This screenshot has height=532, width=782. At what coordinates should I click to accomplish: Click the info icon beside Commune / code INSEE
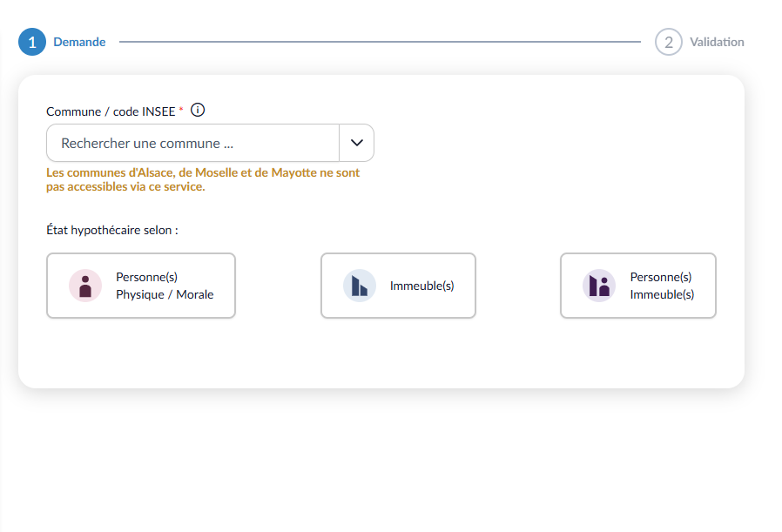click(198, 111)
